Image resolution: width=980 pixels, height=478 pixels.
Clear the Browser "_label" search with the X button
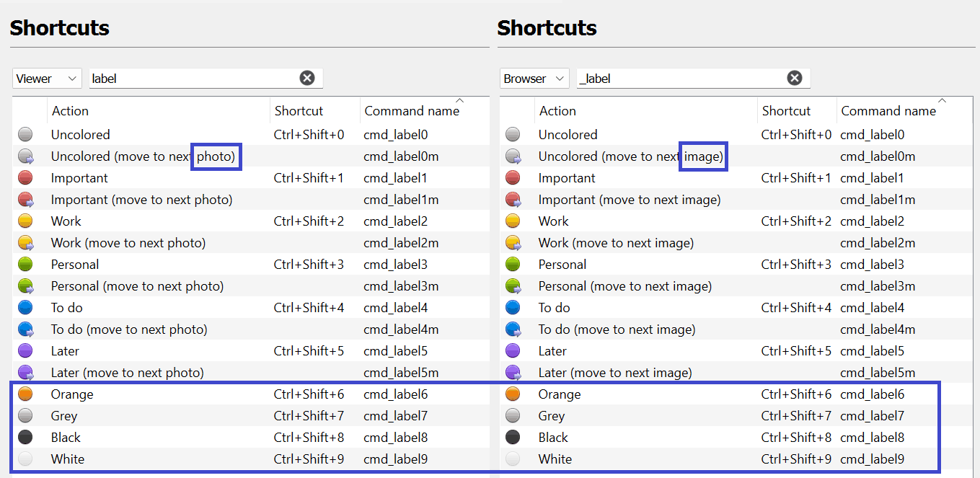coord(795,79)
